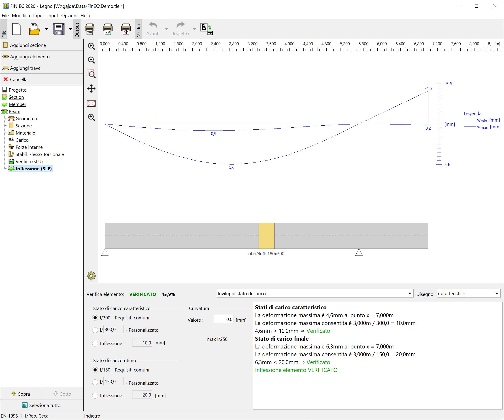Choose the Inflessione option under Stato di carico utimo
Image resolution: width=504 pixels, height=420 pixels.
pos(95,396)
